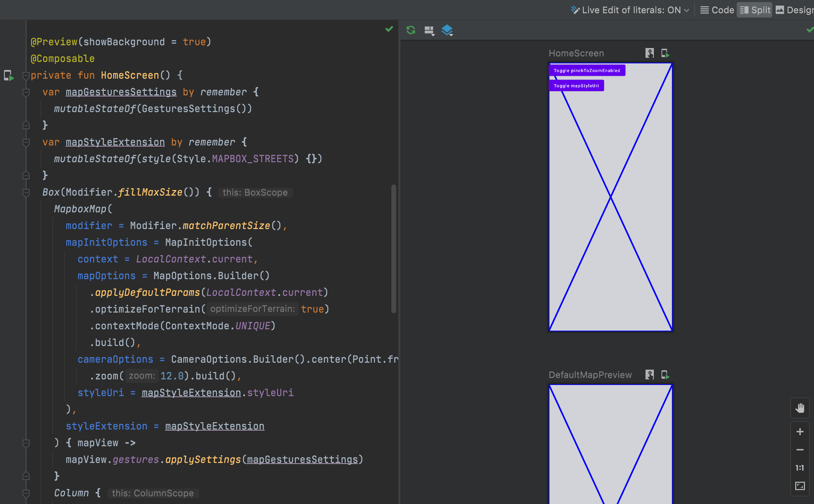Collapse the Column block fold marker
The height and width of the screenshot is (504, 814).
(x=26, y=493)
